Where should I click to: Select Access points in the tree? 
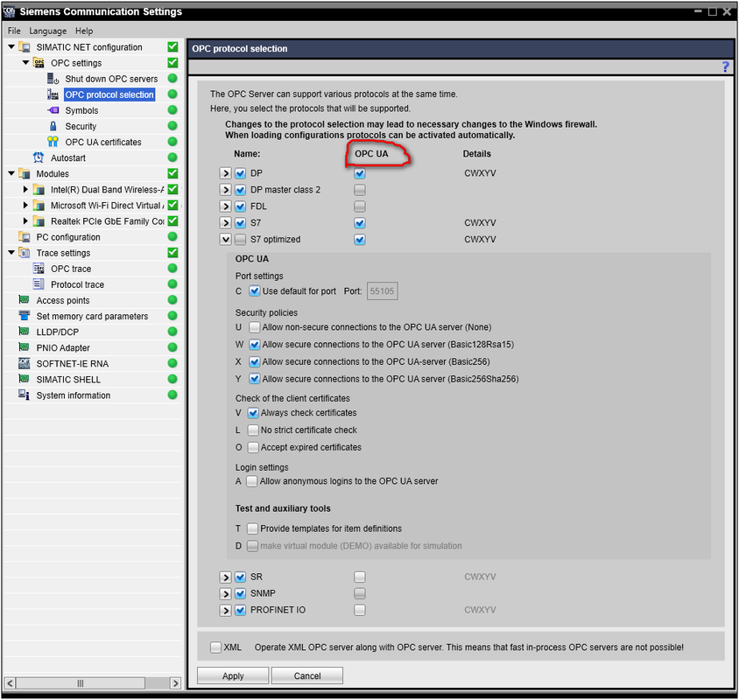(63, 300)
